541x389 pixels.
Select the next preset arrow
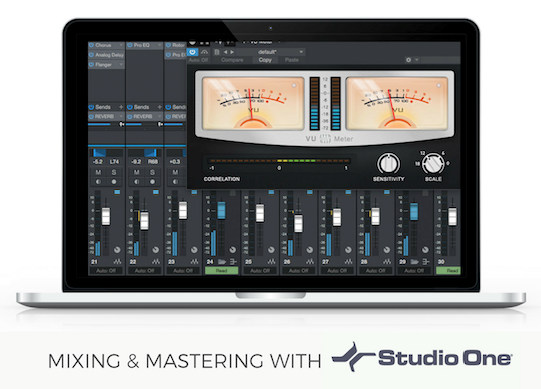[232, 52]
